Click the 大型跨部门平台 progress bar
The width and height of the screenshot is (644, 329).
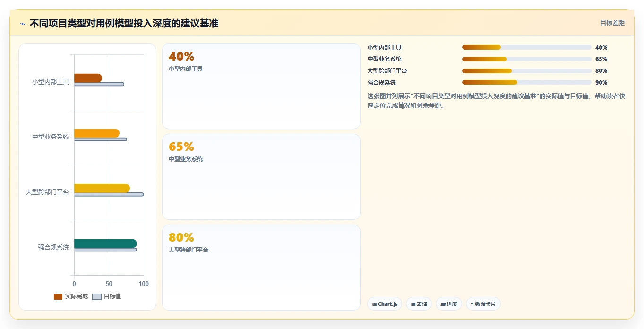tap(526, 71)
